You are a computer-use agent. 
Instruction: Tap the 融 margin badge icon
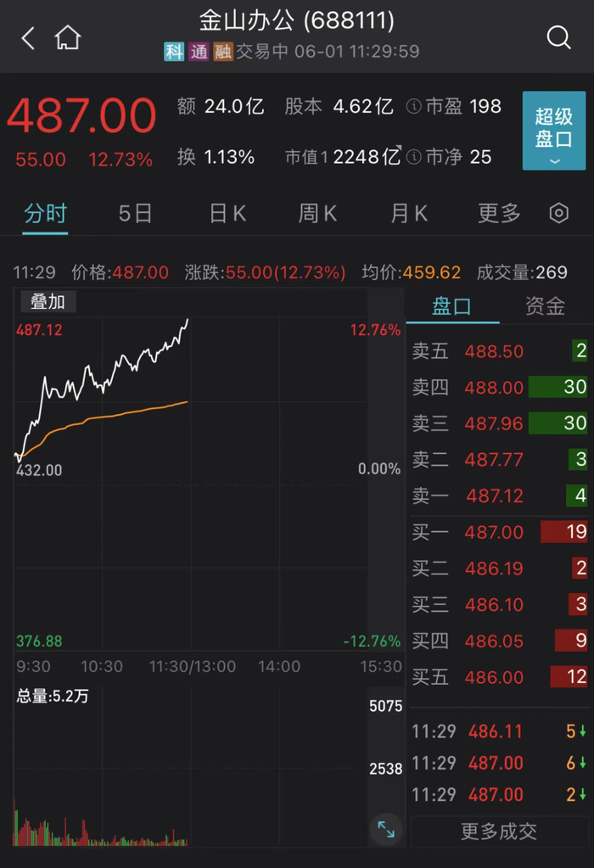[x=222, y=52]
